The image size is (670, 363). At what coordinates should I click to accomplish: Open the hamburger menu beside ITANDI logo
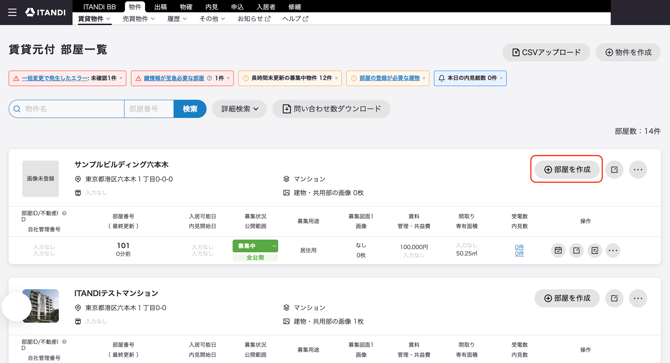12,12
